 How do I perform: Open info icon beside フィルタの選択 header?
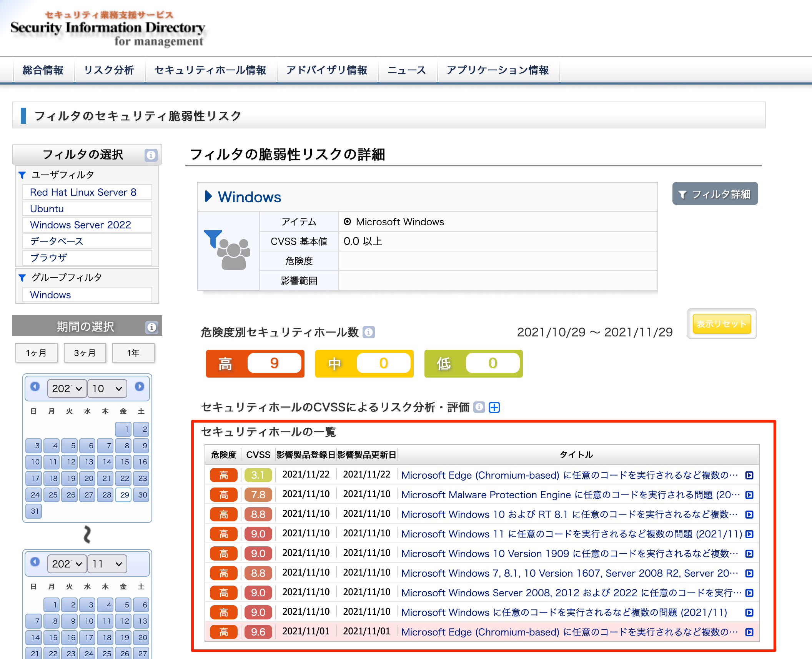[151, 155]
